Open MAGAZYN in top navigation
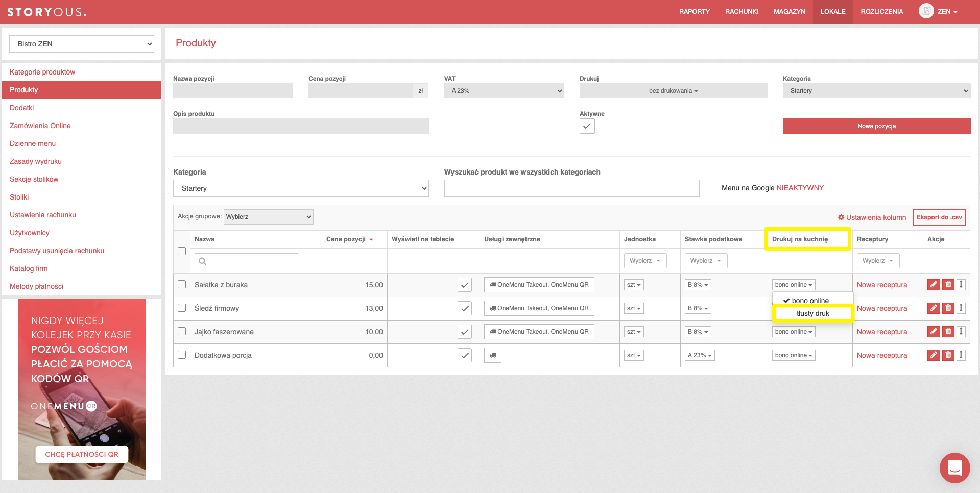980x493 pixels. click(x=790, y=12)
